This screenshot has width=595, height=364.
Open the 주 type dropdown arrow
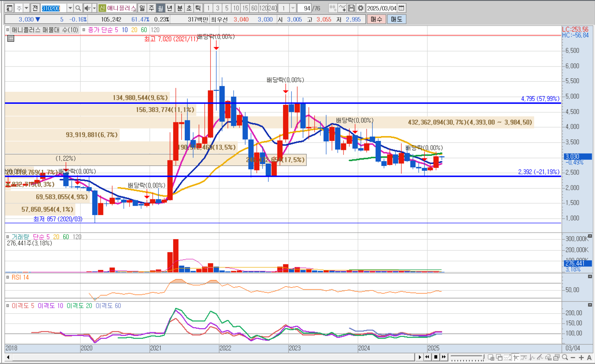27,8
